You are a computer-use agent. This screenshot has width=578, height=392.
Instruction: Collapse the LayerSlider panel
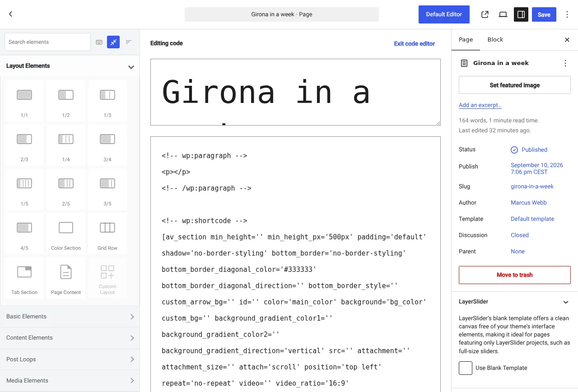click(x=515, y=302)
